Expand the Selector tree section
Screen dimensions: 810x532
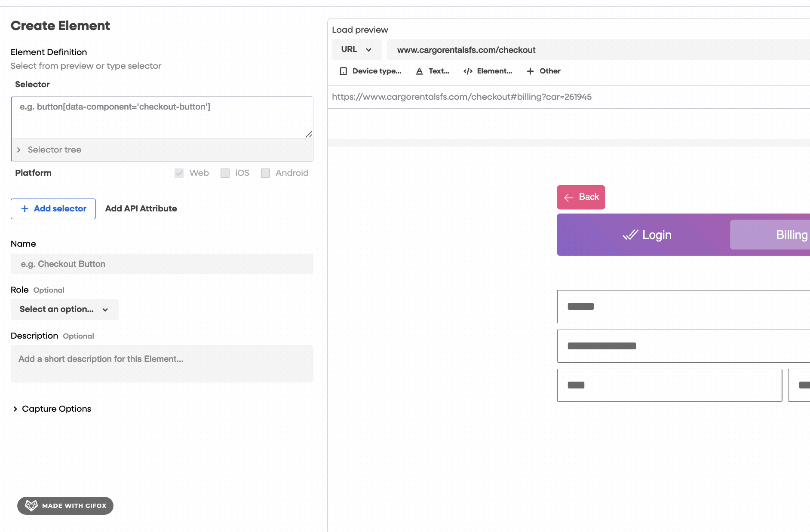(19, 150)
